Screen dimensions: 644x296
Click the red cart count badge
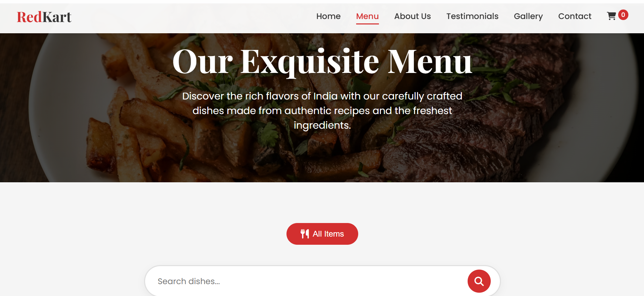coord(623,15)
